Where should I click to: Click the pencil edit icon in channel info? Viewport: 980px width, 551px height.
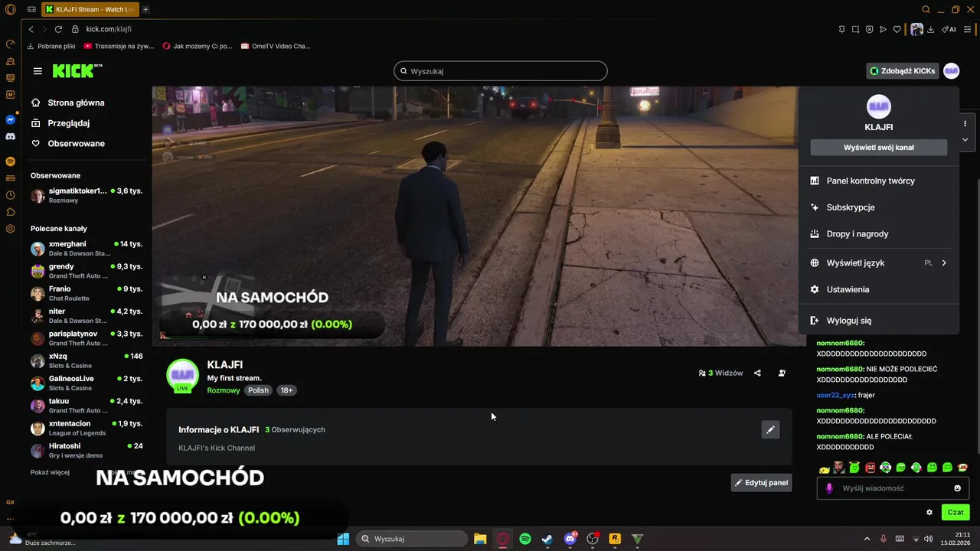(770, 430)
